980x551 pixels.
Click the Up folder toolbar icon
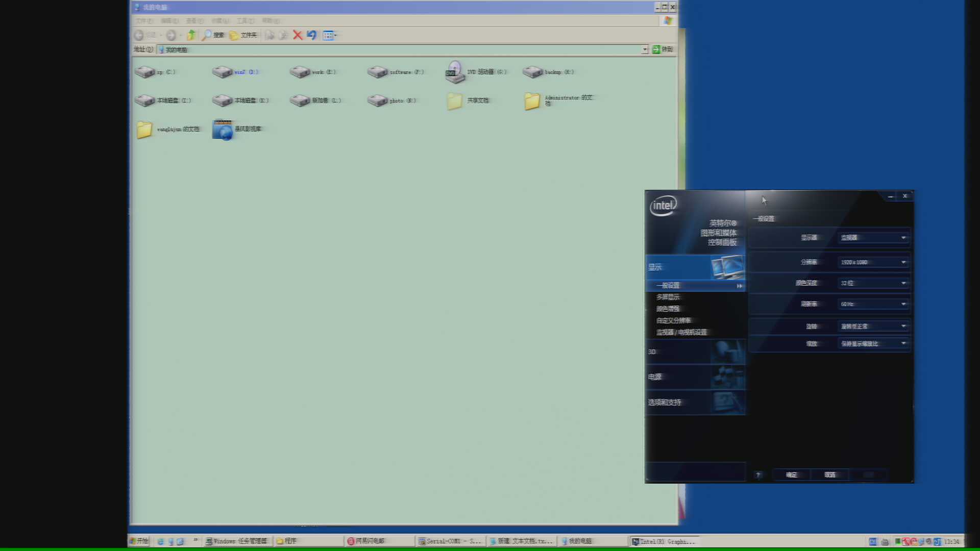point(191,35)
